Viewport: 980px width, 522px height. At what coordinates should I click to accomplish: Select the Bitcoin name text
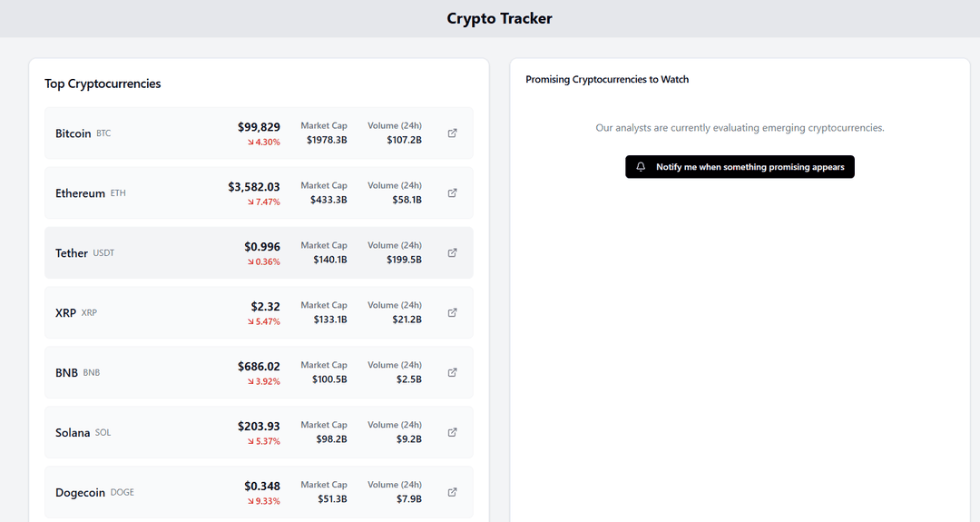coord(73,133)
